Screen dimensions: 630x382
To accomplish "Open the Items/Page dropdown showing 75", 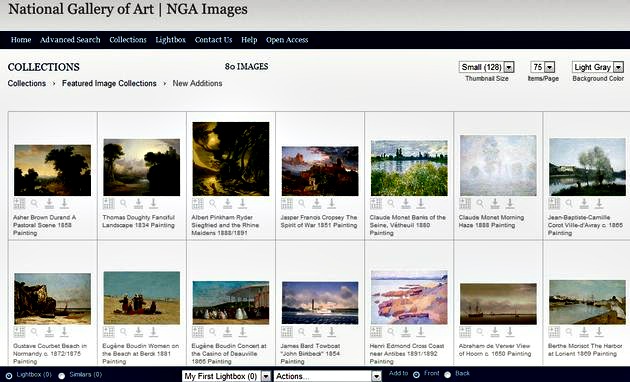I will tap(543, 67).
